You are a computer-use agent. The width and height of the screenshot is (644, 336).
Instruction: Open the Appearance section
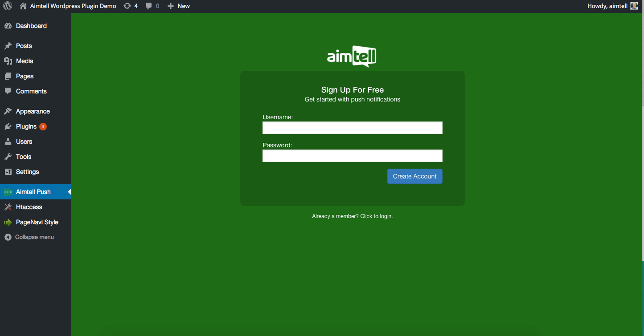click(33, 111)
